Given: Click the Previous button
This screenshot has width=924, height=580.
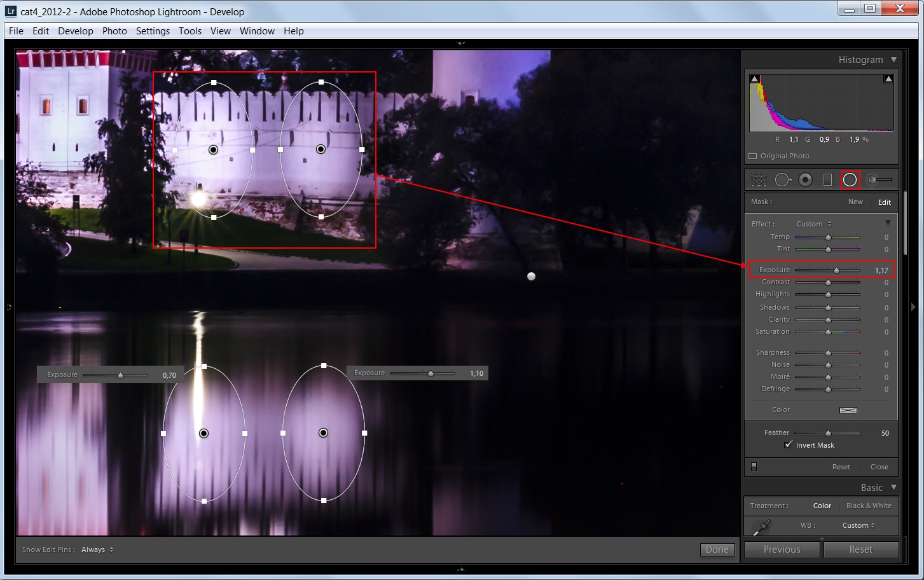Looking at the screenshot, I should [782, 549].
